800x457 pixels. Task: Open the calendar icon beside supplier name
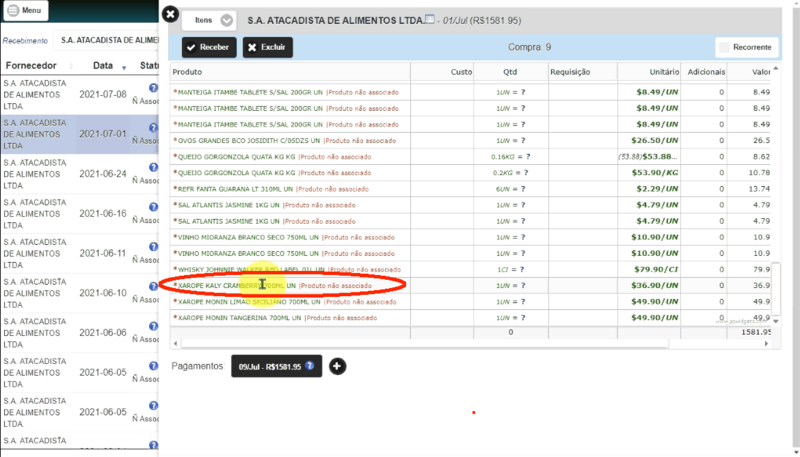tap(430, 19)
